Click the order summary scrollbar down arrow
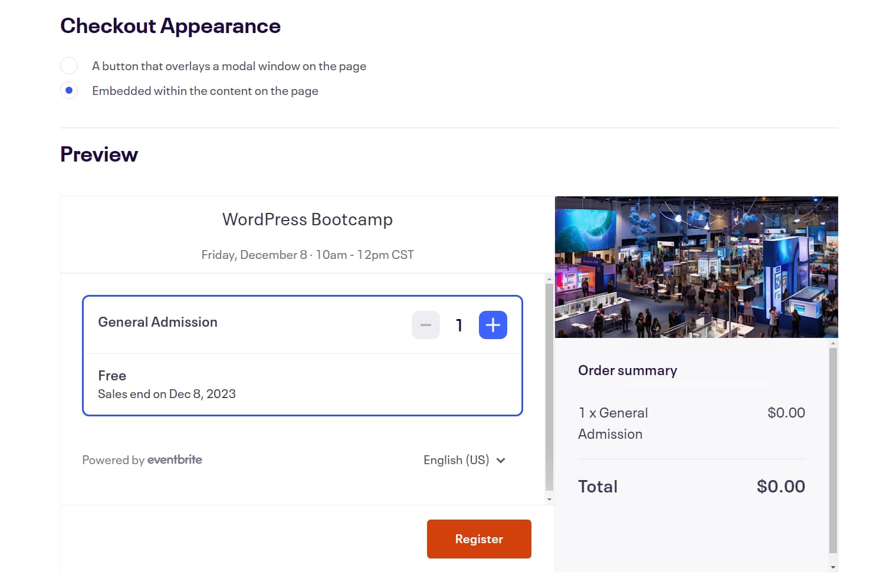893x588 pixels. point(832,566)
